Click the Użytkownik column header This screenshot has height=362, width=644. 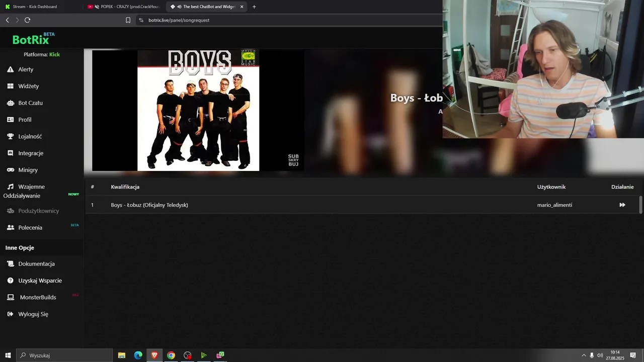551,187
